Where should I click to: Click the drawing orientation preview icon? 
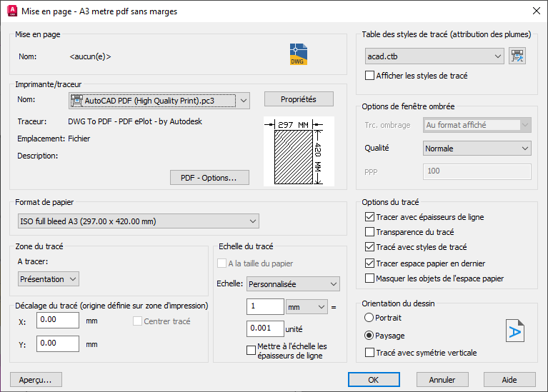click(514, 331)
